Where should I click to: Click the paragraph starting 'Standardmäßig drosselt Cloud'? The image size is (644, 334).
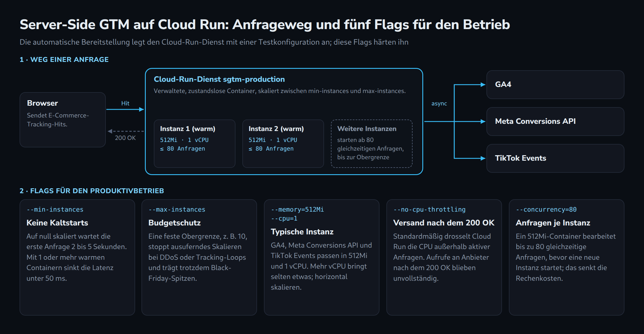pos(442,257)
